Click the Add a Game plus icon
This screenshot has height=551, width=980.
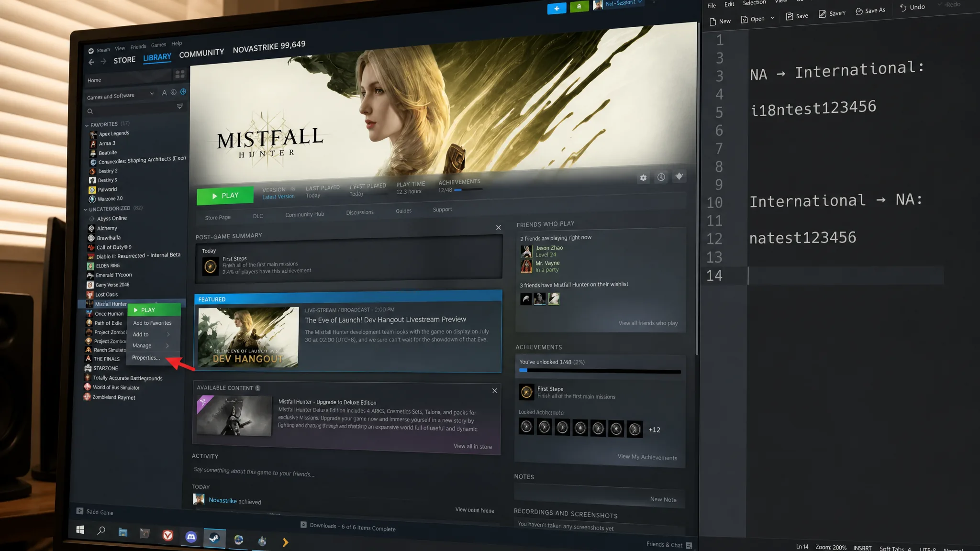tap(80, 511)
